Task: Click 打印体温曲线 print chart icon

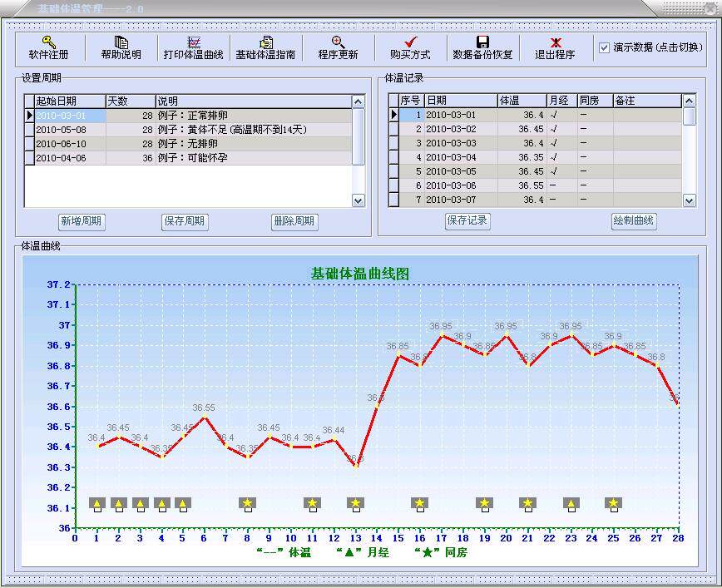Action: coord(194,42)
